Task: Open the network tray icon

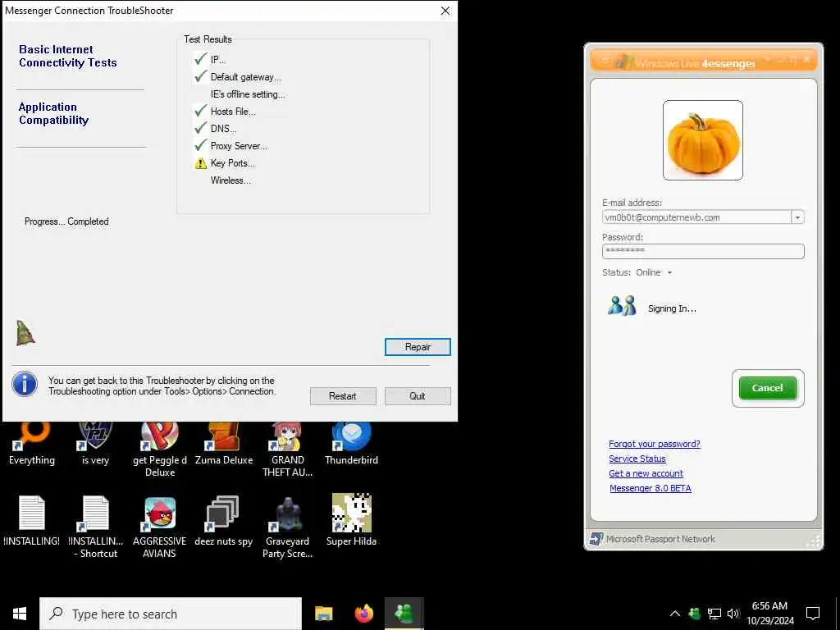Action: (714, 614)
